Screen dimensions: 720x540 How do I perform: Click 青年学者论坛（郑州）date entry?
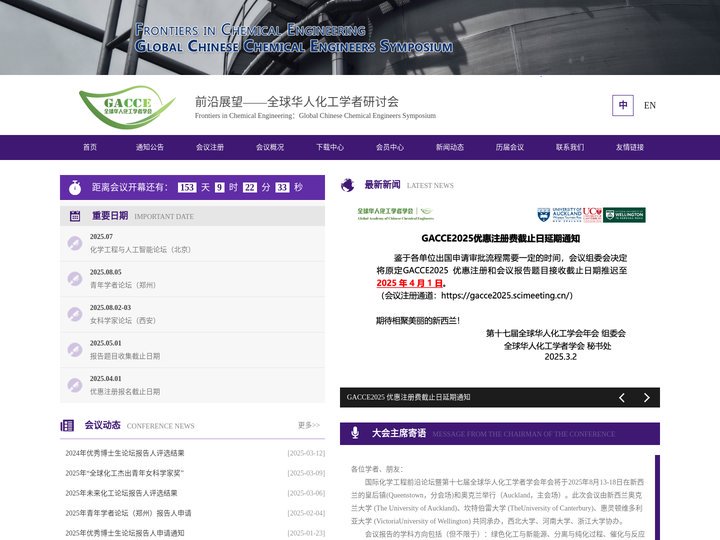tap(192, 279)
